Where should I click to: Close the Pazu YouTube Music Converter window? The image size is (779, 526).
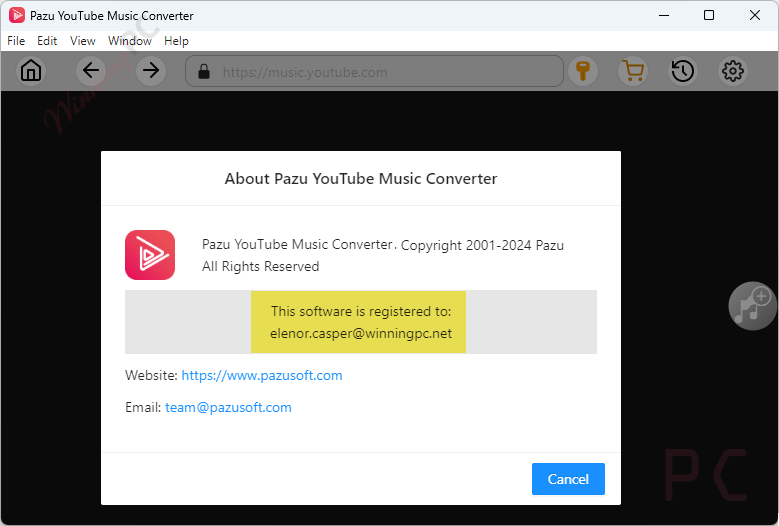755,15
